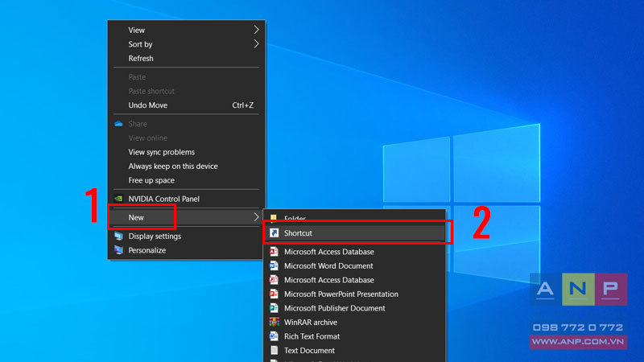Click the OneDrive cloud icon beside Share
The height and width of the screenshot is (362, 644).
pos(118,124)
